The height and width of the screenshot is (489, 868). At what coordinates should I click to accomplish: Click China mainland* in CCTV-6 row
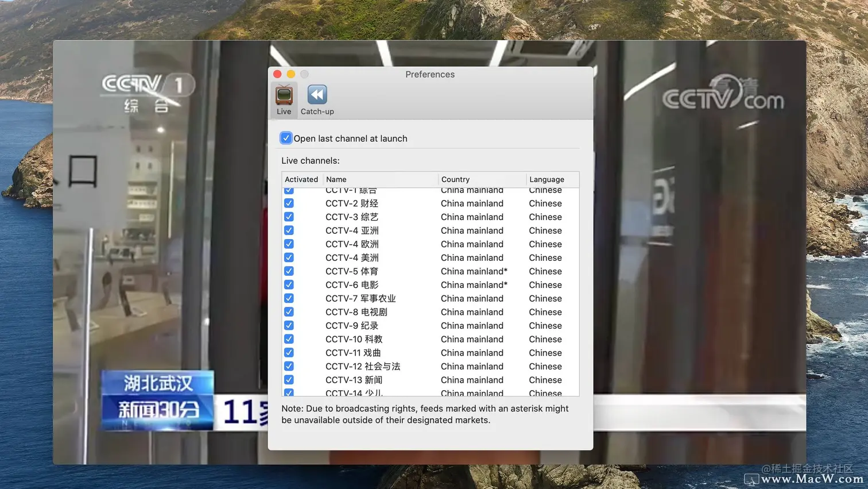[x=474, y=285]
